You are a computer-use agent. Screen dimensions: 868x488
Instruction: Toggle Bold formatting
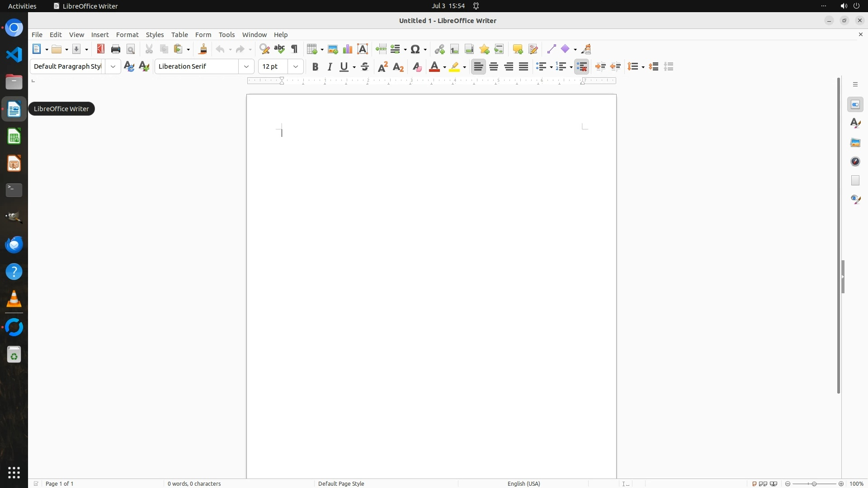(315, 67)
